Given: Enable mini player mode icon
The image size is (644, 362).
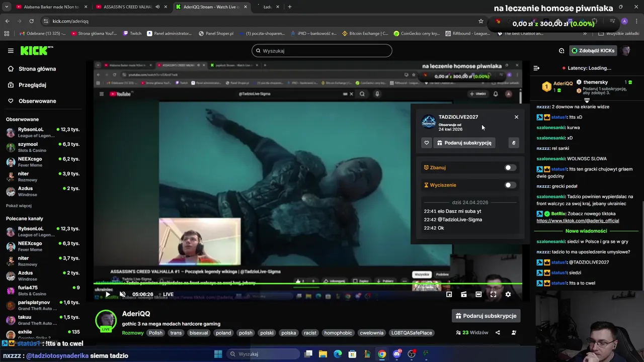Looking at the screenshot, I should (449, 294).
